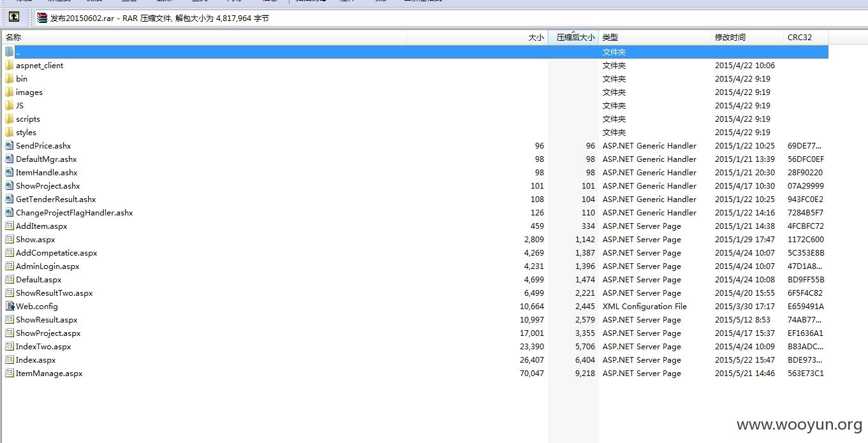Click the DefaultMgr.ashx file icon
Screen dimensions: 868x443
9,159
